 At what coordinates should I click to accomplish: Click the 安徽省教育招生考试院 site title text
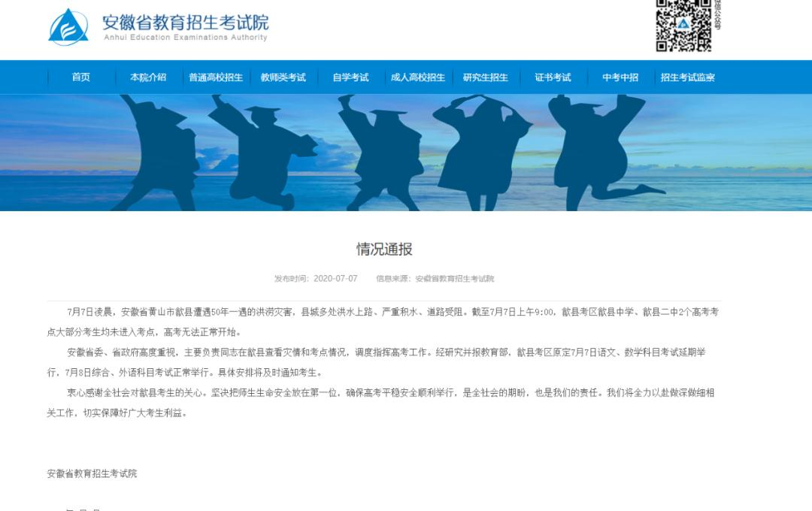186,23
